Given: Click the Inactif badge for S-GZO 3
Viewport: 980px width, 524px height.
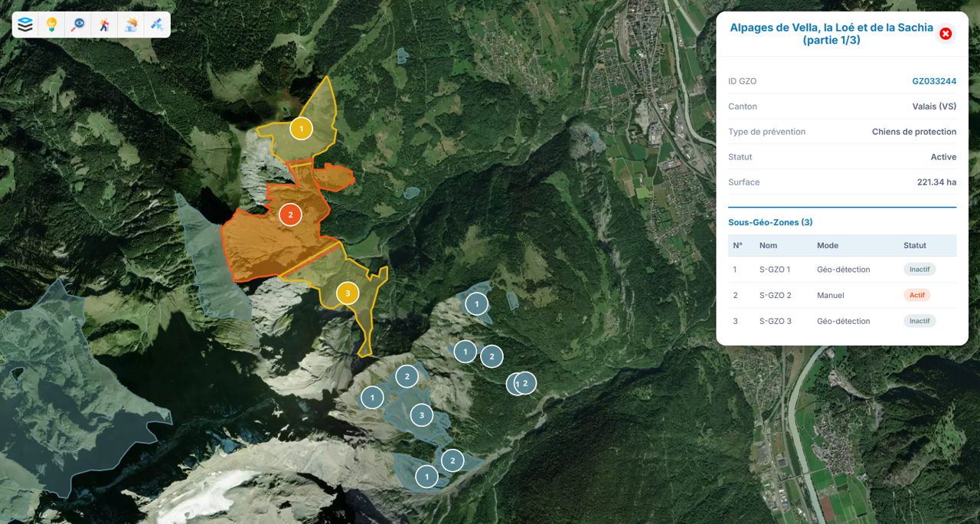Looking at the screenshot, I should (x=919, y=321).
